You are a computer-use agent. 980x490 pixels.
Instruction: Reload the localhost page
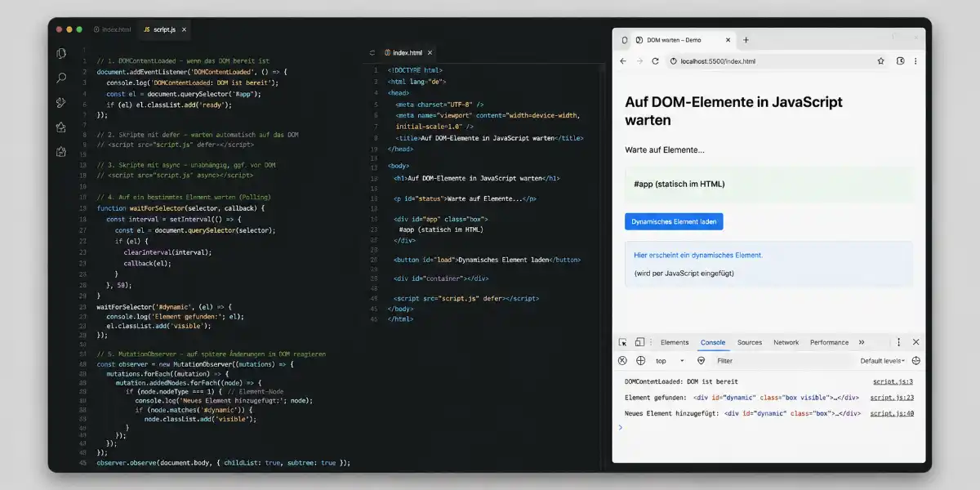pos(655,61)
